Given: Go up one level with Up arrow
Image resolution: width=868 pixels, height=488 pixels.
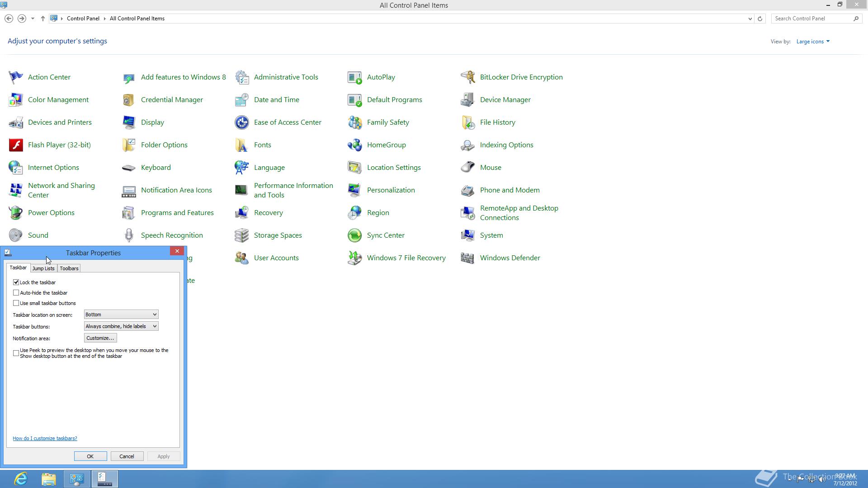Looking at the screenshot, I should 42,19.
